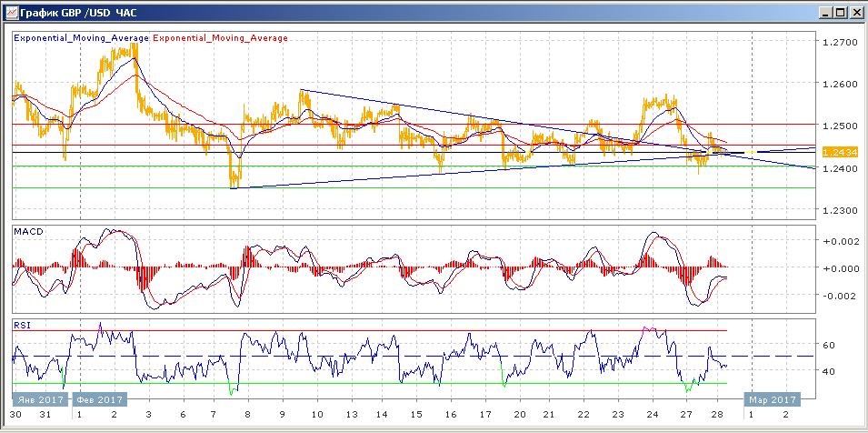Click the 'Мар 2017' month marker

(x=772, y=399)
